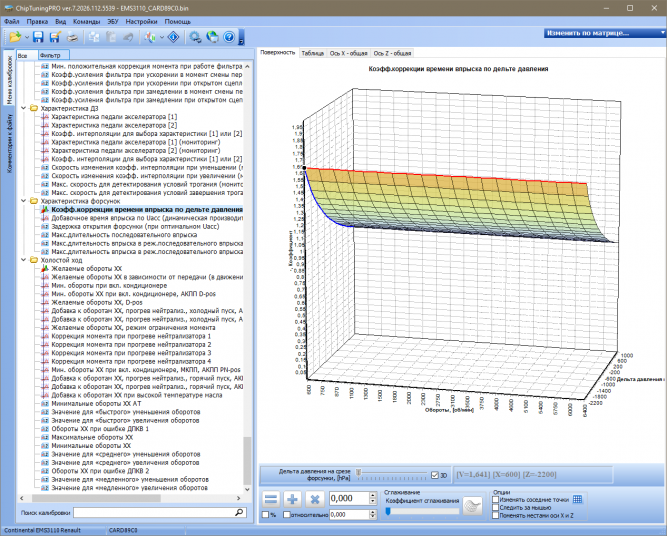This screenshot has width=667, height=536.
Task: Click the undo arrow icon in toolbar
Action: coord(128,37)
